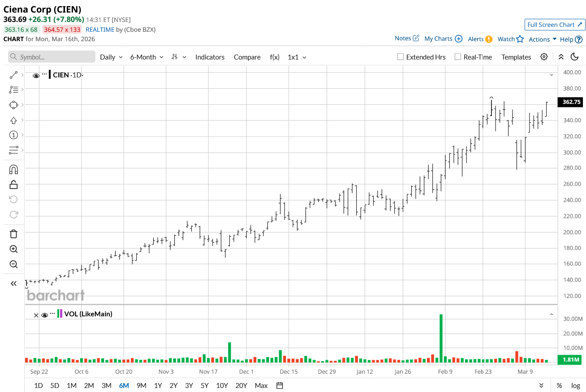
Task: Open the Actions dropdown
Action: [x=543, y=39]
